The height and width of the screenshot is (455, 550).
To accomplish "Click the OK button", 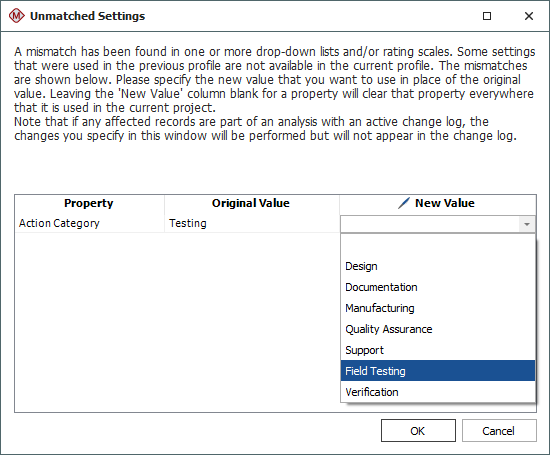I will click(x=418, y=430).
